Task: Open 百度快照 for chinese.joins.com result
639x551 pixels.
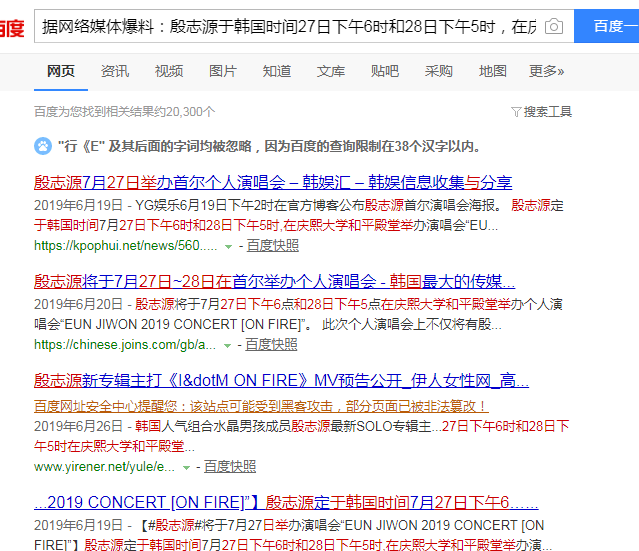Action: tap(271, 345)
